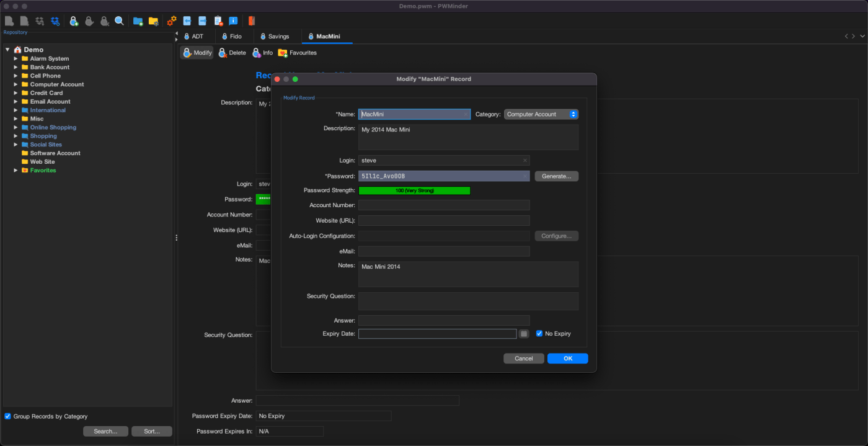The height and width of the screenshot is (446, 868).
Task: Uncheck the No Expiry checkbox
Action: point(539,334)
